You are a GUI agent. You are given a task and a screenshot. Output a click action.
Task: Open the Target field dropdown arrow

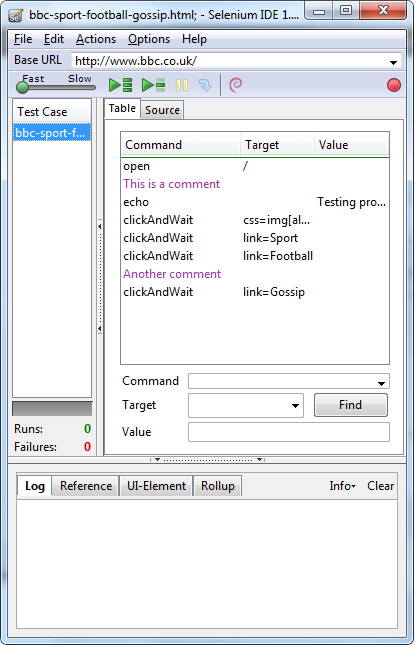click(295, 406)
